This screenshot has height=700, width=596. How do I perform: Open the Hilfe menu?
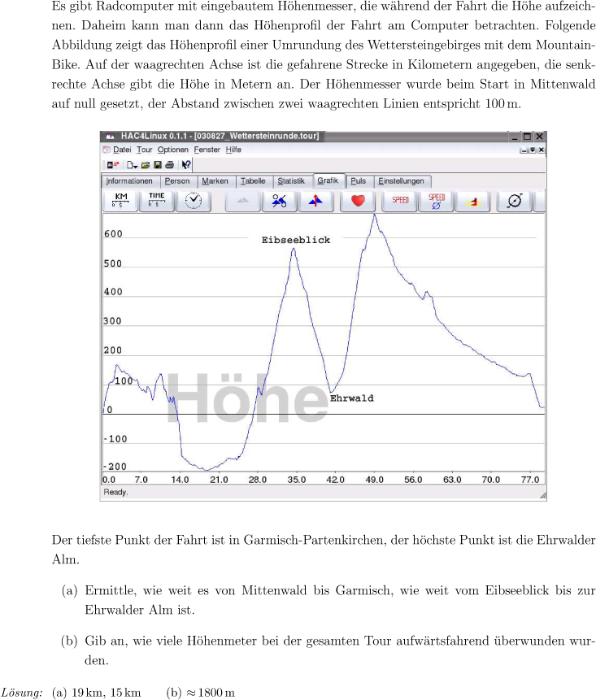(233, 150)
